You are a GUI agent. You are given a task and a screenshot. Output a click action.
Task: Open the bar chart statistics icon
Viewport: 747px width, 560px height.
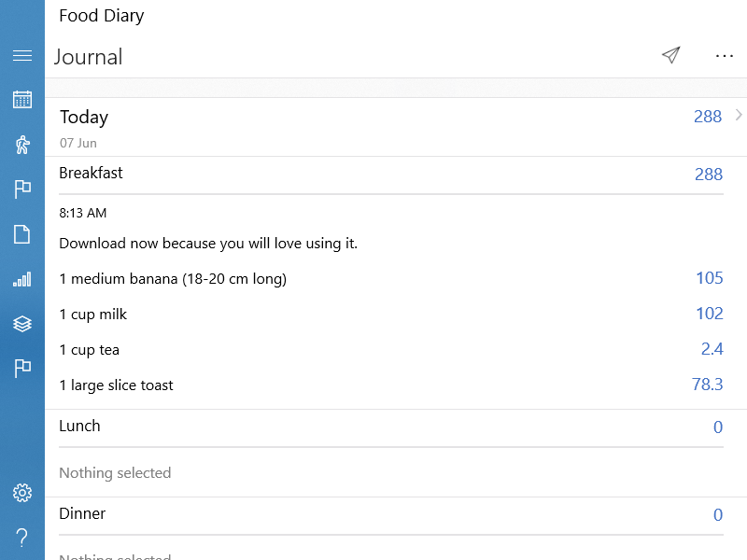tap(22, 279)
